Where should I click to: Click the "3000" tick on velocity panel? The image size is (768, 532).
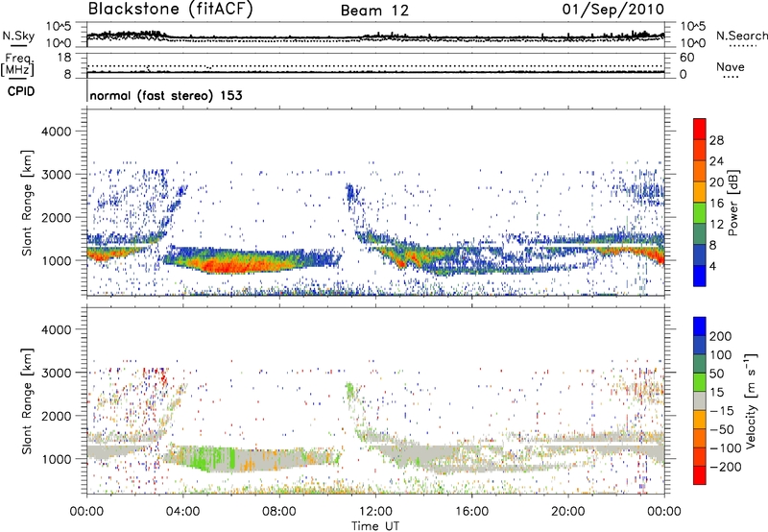[x=57, y=373]
